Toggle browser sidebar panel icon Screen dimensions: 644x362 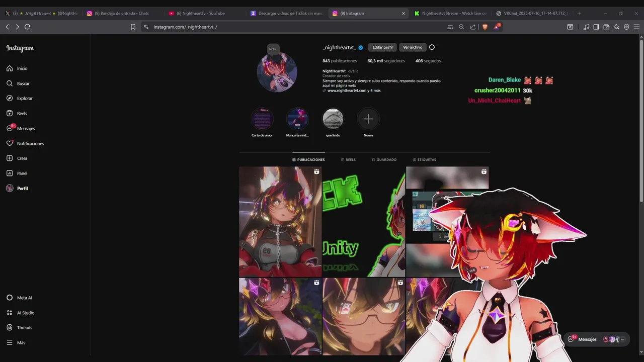596,27
